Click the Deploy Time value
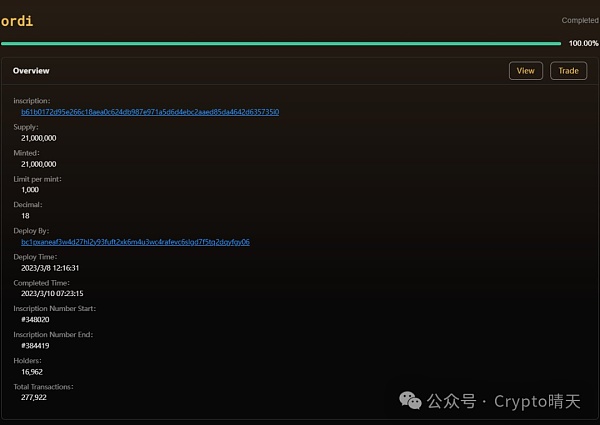This screenshot has height=425, width=600. (x=50, y=268)
